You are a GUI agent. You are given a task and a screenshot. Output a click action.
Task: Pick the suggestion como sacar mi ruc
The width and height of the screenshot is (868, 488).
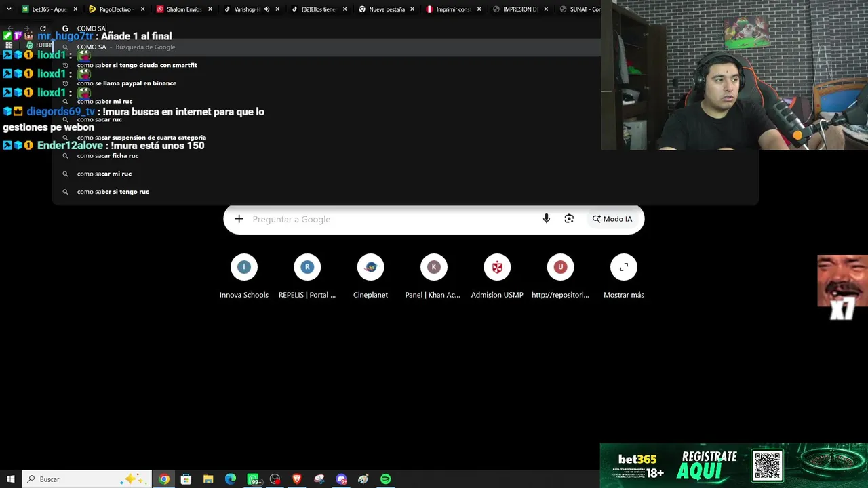click(x=405, y=174)
